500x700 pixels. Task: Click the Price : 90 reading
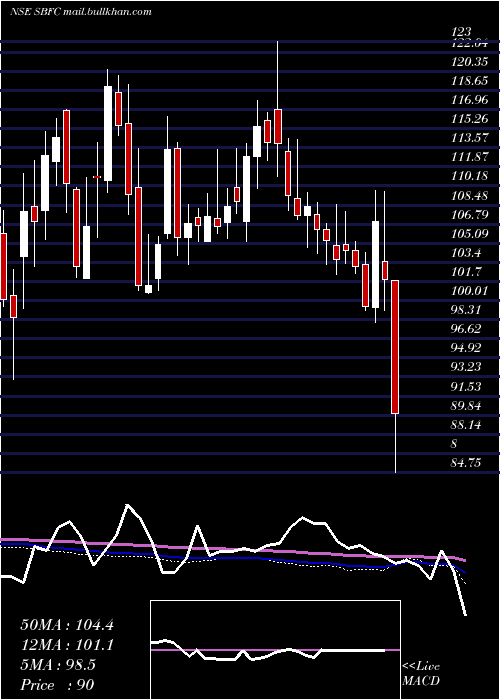(58, 684)
